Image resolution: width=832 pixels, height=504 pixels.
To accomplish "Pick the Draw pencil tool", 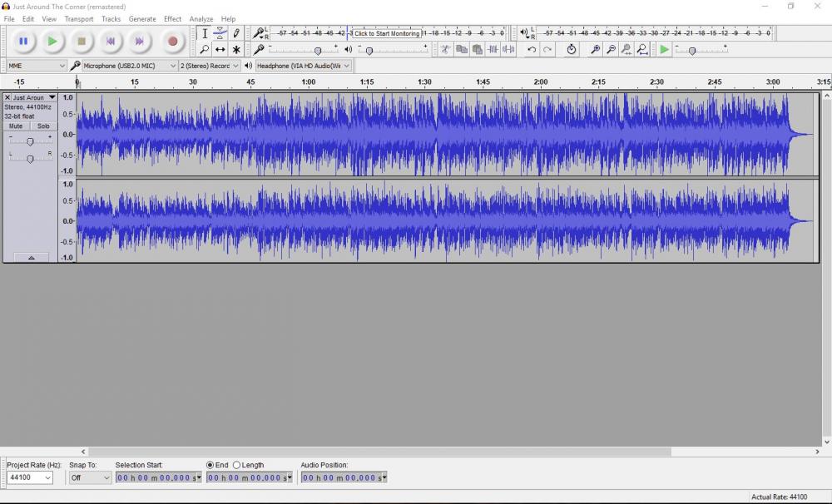I will [236, 33].
